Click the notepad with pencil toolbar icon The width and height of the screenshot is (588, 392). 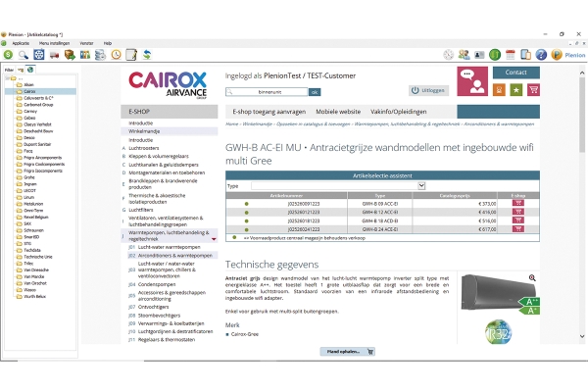(x=131, y=55)
